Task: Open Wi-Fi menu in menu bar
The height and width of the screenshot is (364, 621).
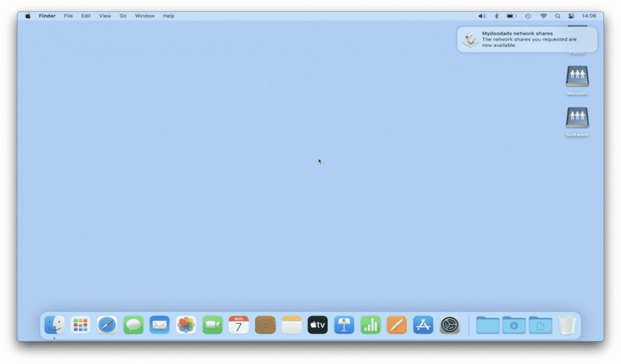Action: point(543,16)
